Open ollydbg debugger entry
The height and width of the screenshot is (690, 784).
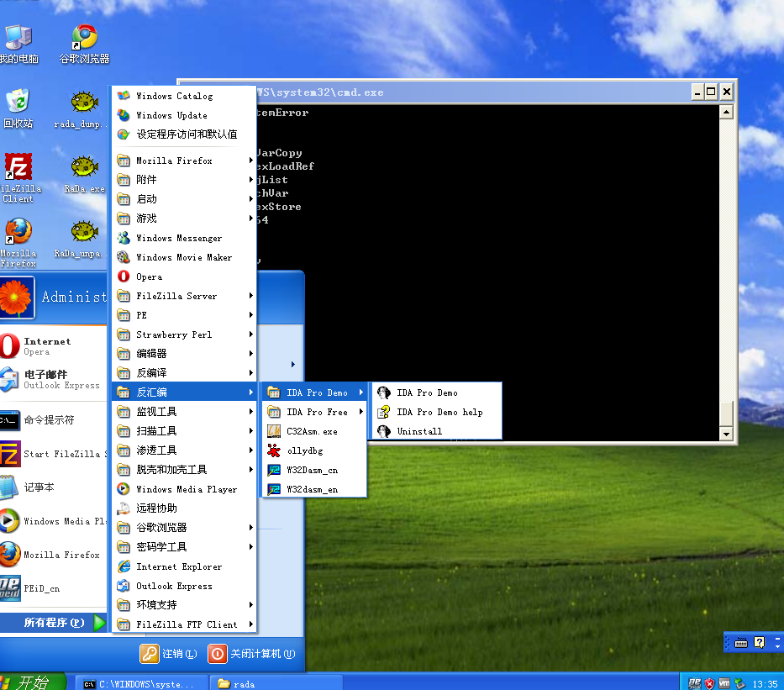point(304,450)
